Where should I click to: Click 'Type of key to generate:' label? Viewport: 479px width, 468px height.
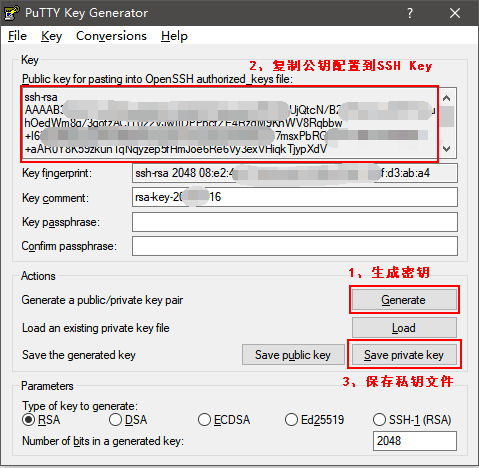tap(80, 406)
